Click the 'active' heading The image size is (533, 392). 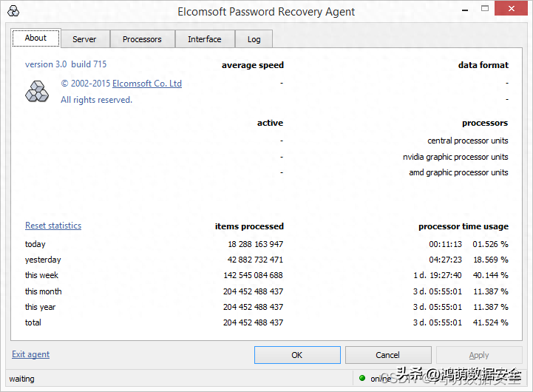pyautogui.click(x=270, y=123)
